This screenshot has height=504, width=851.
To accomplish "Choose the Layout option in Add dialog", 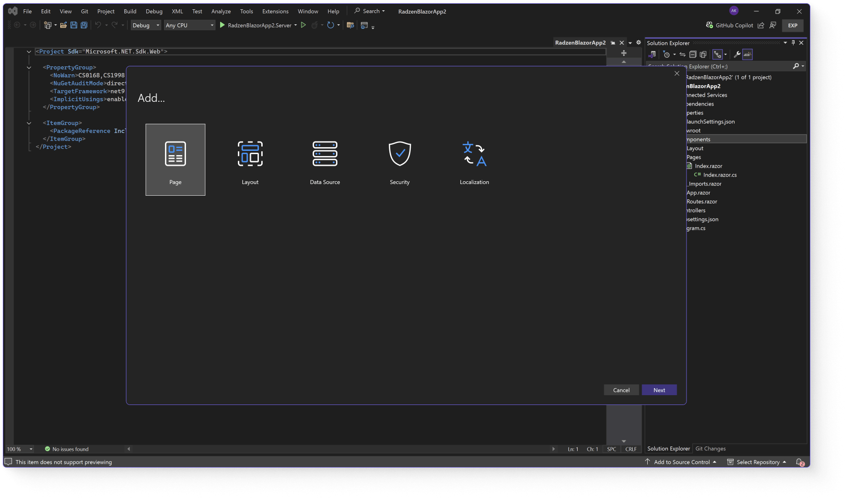I will click(x=250, y=159).
